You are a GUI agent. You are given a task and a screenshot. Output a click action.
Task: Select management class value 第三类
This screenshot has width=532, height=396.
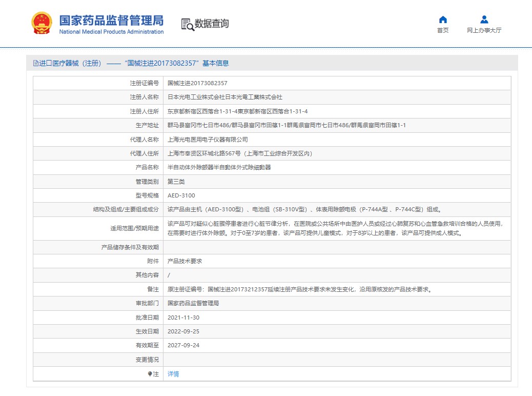(x=176, y=182)
